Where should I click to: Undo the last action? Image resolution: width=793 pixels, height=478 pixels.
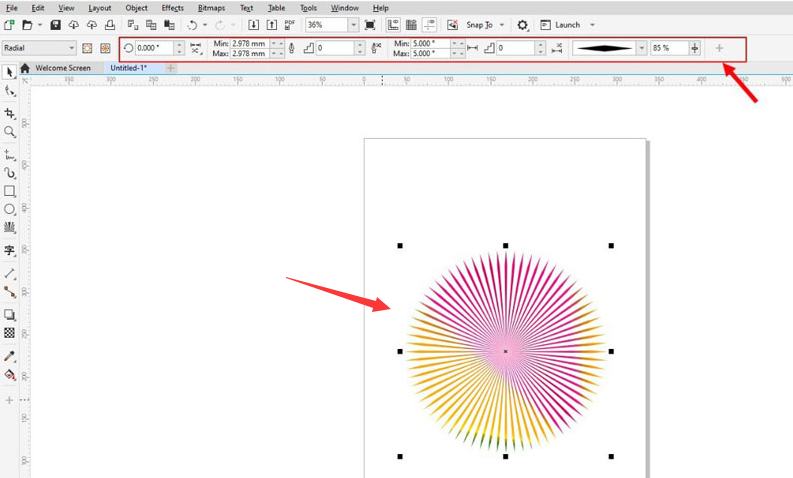[192, 25]
